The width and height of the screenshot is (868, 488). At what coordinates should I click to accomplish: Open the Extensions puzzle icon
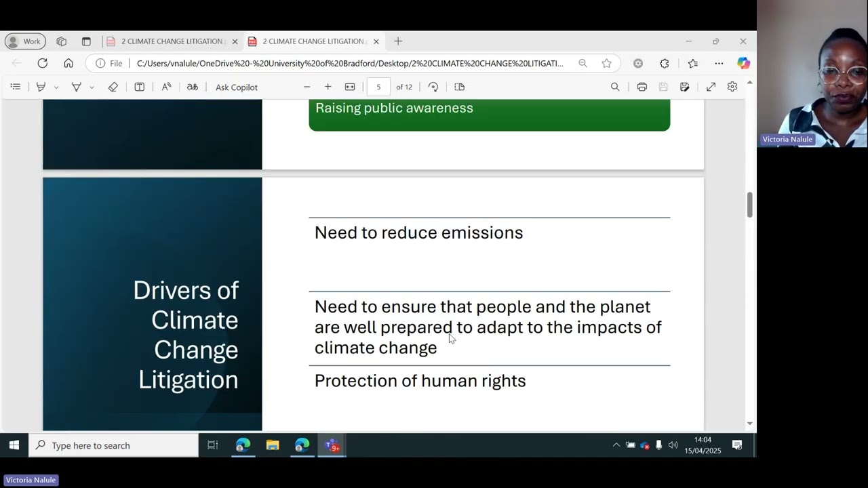tap(665, 63)
